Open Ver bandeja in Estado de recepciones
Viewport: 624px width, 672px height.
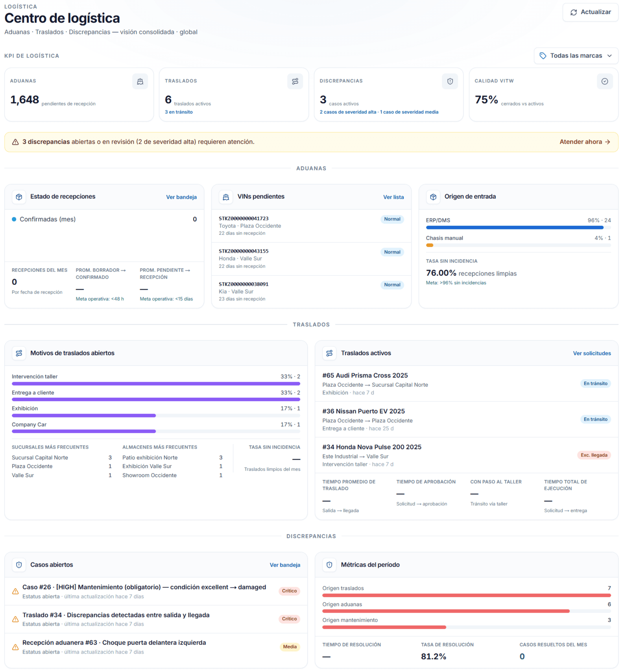181,197
